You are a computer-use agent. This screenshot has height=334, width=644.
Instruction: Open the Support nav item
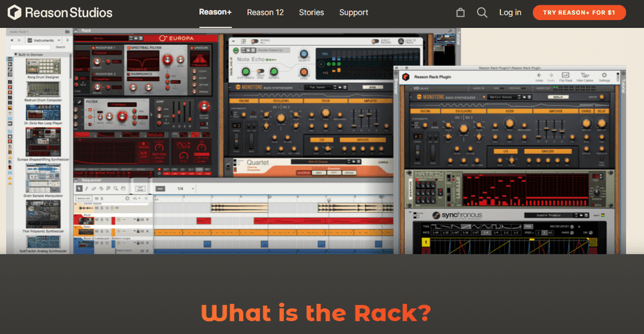tap(353, 12)
